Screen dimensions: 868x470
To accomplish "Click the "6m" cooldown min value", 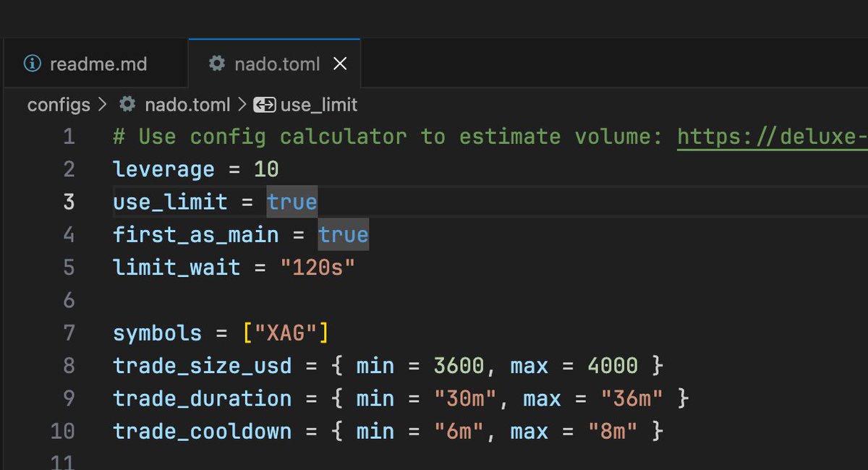I will tap(459, 431).
